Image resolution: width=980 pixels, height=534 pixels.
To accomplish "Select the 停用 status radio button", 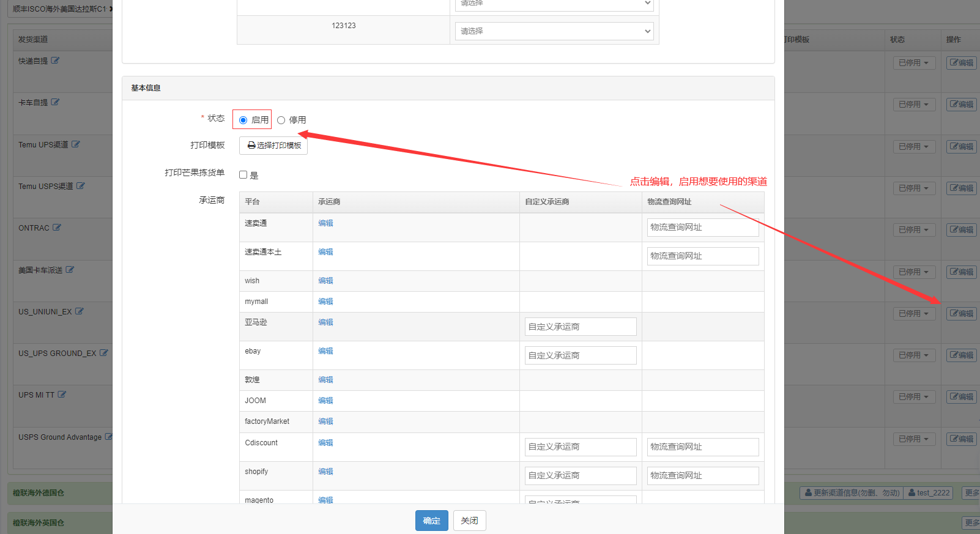I will tap(281, 120).
